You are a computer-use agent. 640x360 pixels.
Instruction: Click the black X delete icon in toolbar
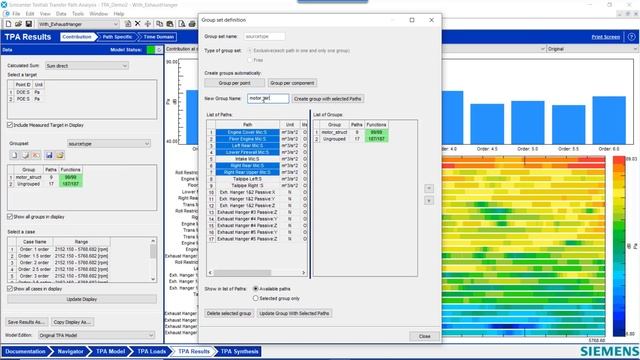coord(138,24)
